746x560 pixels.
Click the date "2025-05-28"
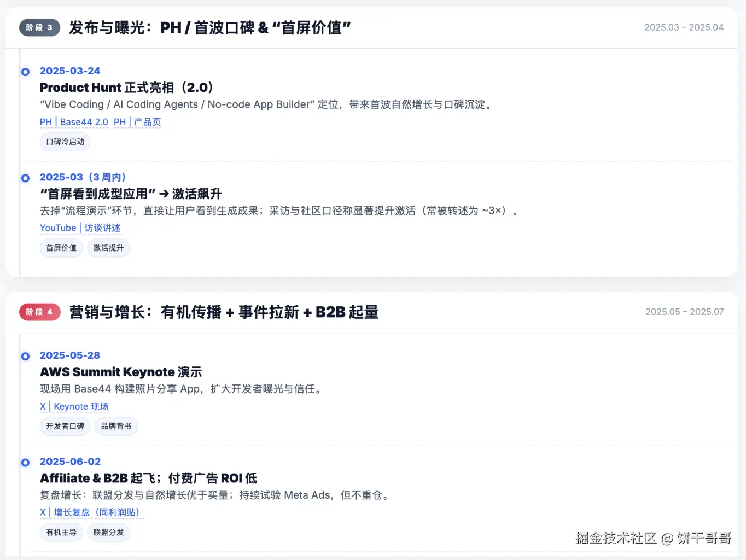point(70,355)
